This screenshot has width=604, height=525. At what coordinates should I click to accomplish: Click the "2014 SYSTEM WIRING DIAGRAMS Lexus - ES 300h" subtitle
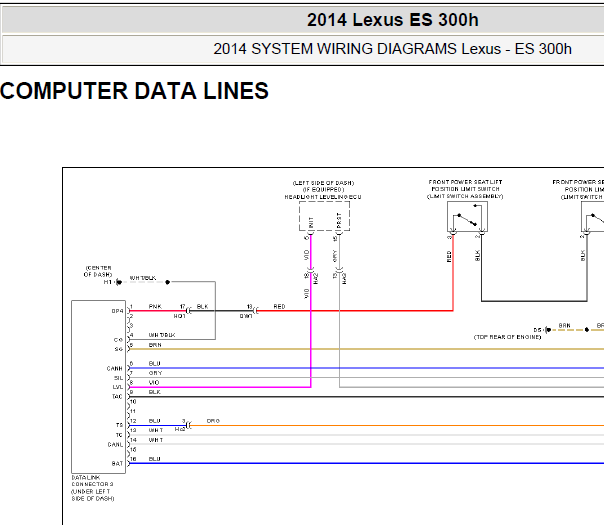[393, 49]
